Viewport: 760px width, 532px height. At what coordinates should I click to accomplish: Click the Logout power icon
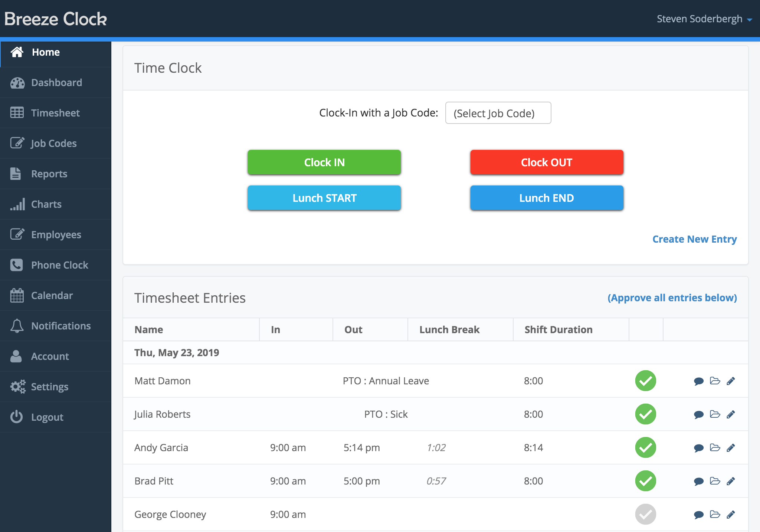pos(17,417)
